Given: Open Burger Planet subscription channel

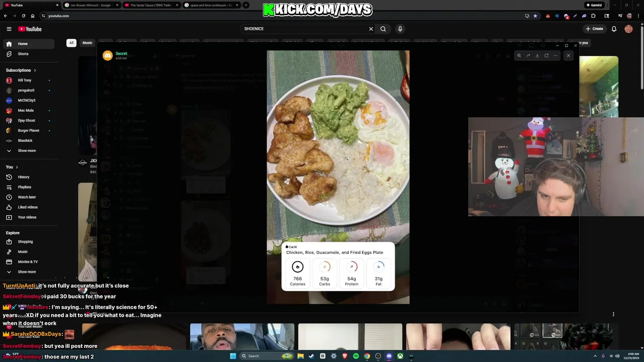Looking at the screenshot, I should (x=28, y=130).
